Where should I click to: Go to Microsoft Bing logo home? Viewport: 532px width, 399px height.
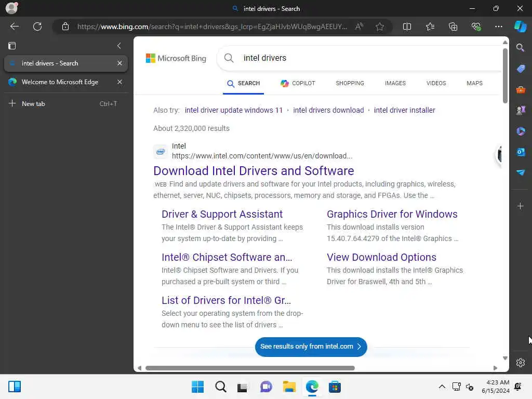point(176,58)
